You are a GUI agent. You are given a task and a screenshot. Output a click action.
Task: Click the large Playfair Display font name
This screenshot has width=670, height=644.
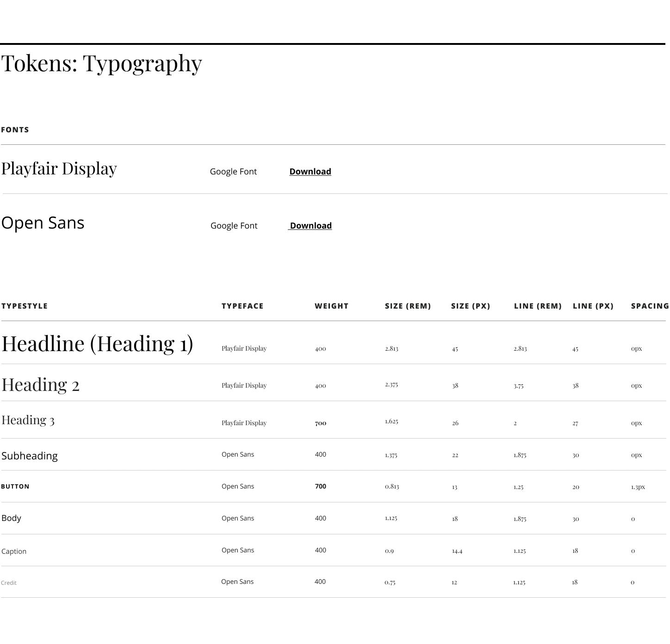coord(59,169)
